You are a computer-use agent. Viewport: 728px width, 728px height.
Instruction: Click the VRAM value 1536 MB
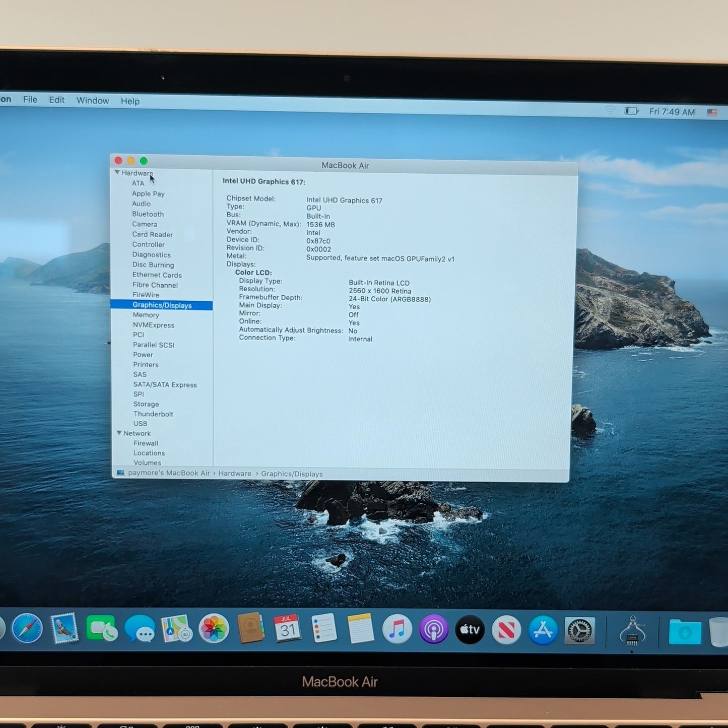[320, 225]
